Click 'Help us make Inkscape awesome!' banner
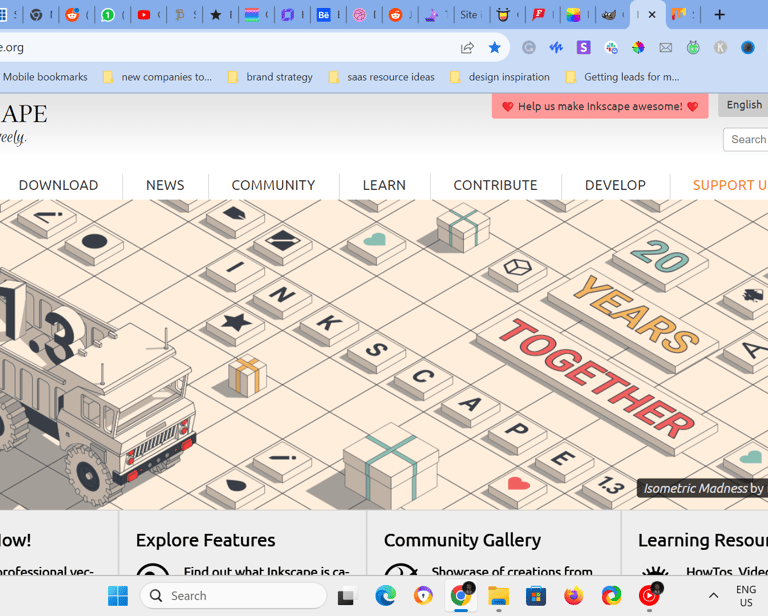Viewport: 768px width, 616px height. tap(600, 106)
